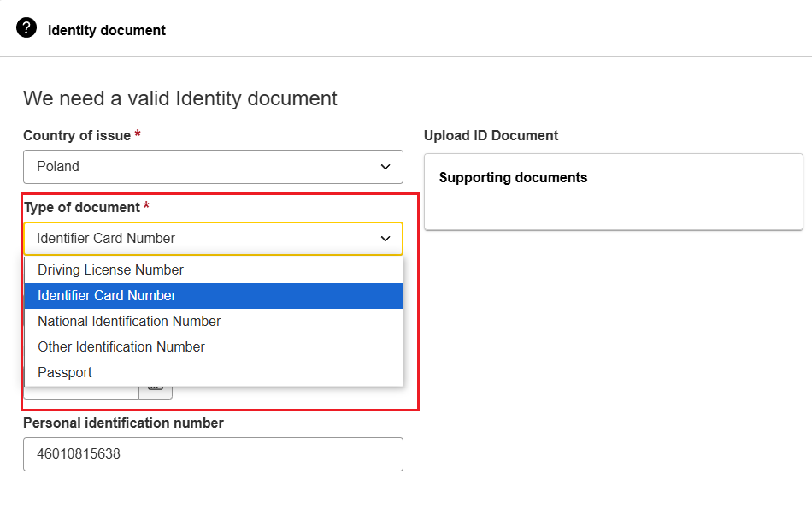This screenshot has height=509, width=812.
Task: Click the Type of document label
Action: (82, 207)
